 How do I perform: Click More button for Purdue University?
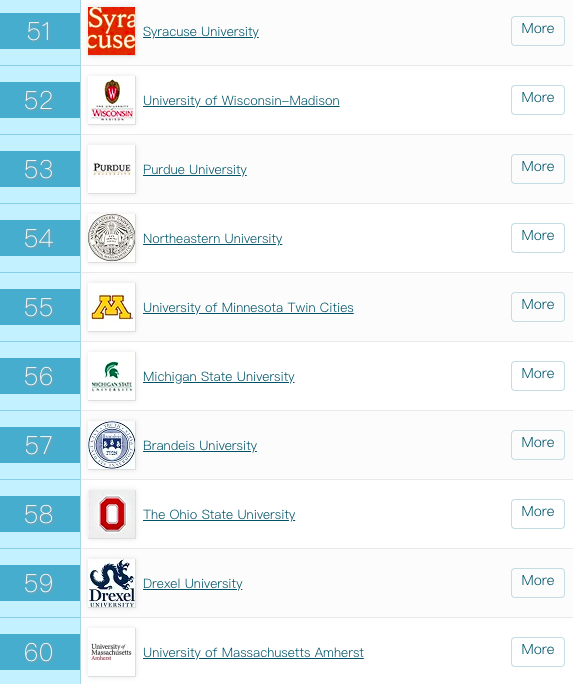[x=538, y=169]
